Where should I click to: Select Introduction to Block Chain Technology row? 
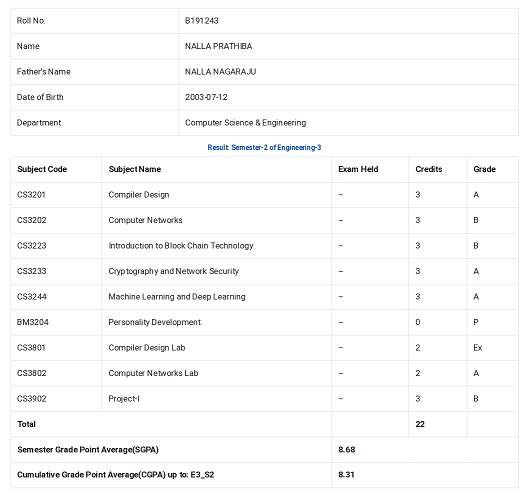click(x=264, y=246)
